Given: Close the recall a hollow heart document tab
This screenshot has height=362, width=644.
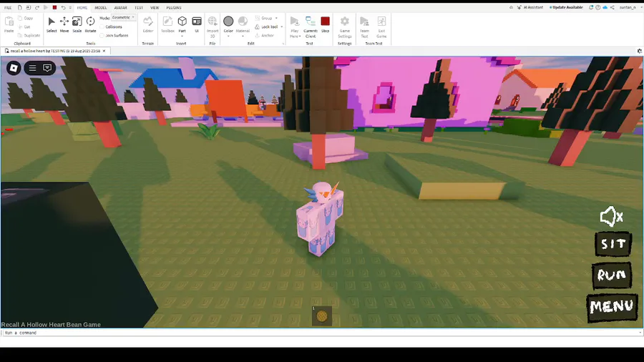Looking at the screenshot, I should (104, 51).
